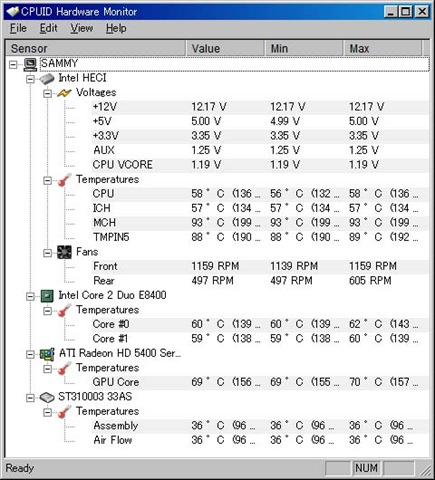Select the CPU temperature row
Viewport: 435px width, 480px height.
pyautogui.click(x=260, y=194)
